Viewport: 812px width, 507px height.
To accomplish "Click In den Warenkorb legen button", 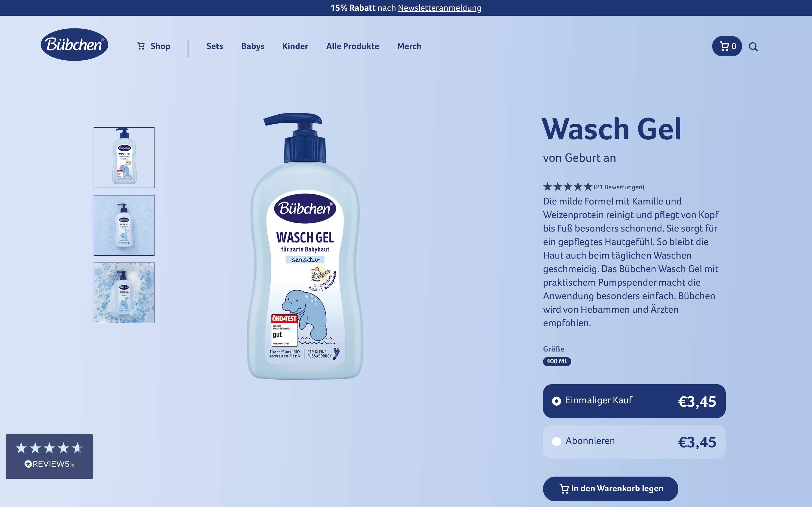I will coord(610,489).
